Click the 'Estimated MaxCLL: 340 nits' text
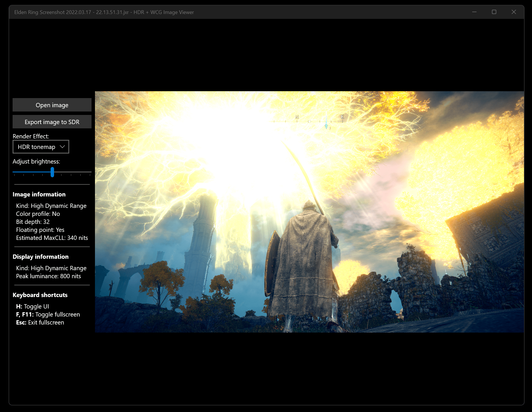The image size is (532, 412). coord(52,238)
